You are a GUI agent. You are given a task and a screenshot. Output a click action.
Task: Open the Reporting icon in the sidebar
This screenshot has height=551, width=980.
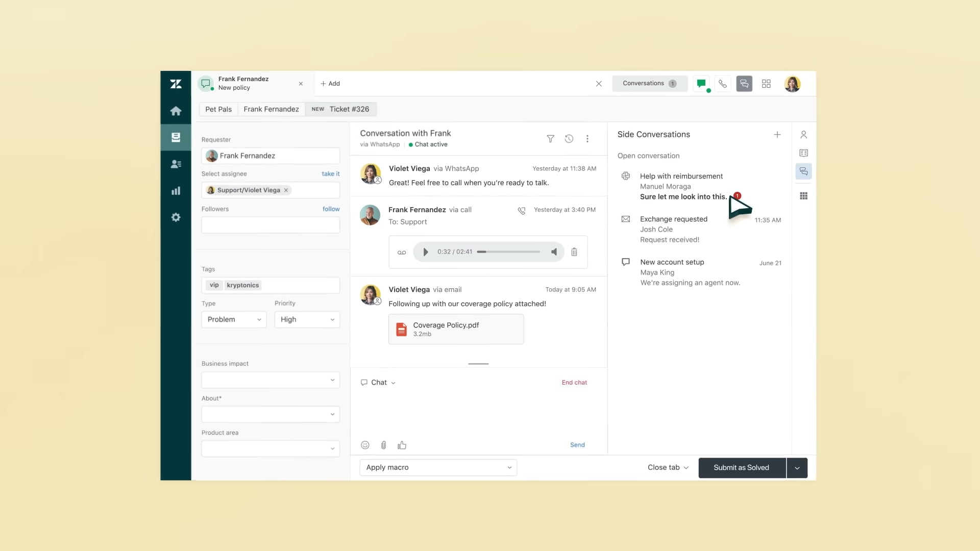click(176, 191)
